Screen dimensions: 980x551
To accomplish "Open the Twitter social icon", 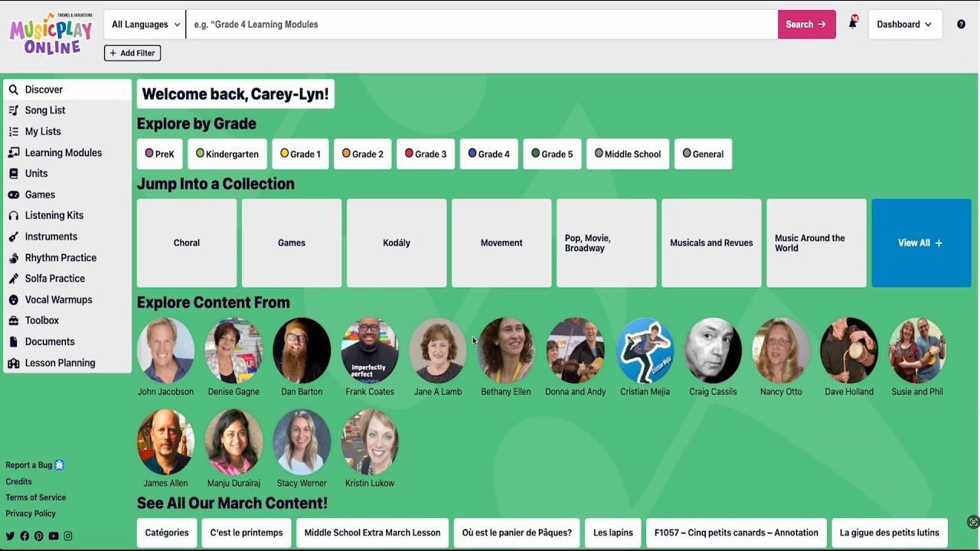I will click(x=10, y=536).
